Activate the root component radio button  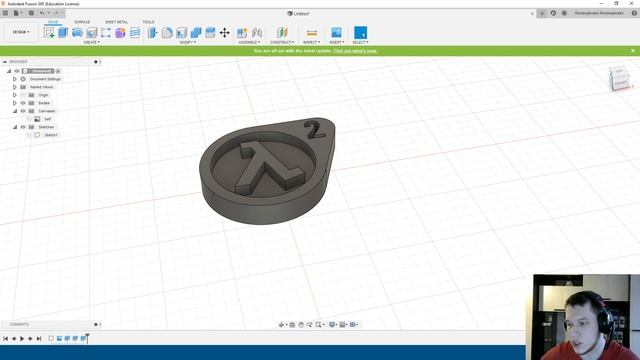point(58,71)
